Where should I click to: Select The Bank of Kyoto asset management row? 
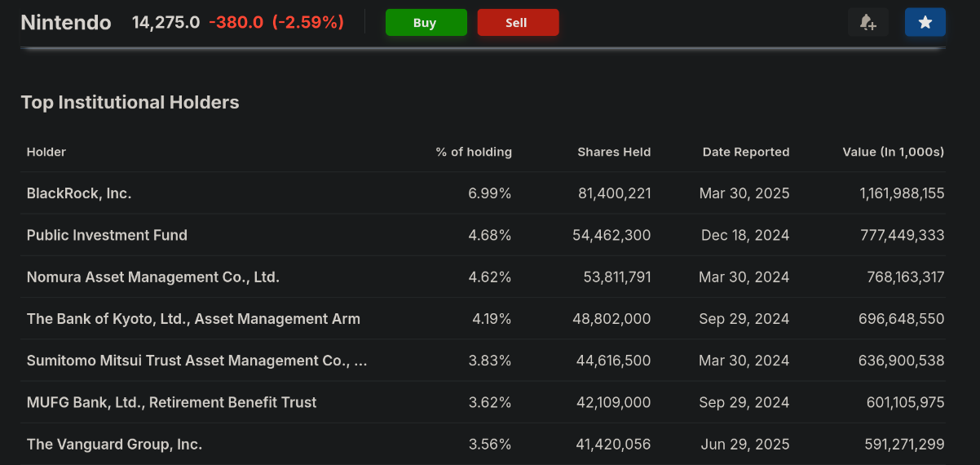[483, 319]
